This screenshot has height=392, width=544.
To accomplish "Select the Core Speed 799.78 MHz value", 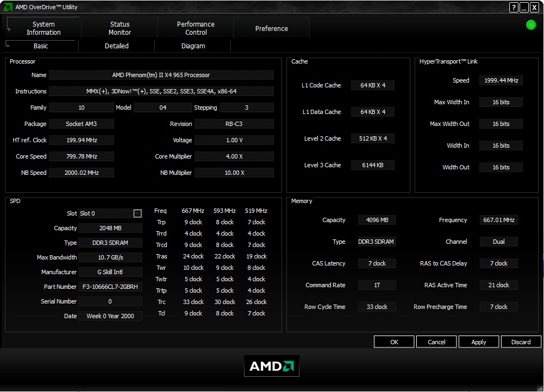I will pos(82,156).
